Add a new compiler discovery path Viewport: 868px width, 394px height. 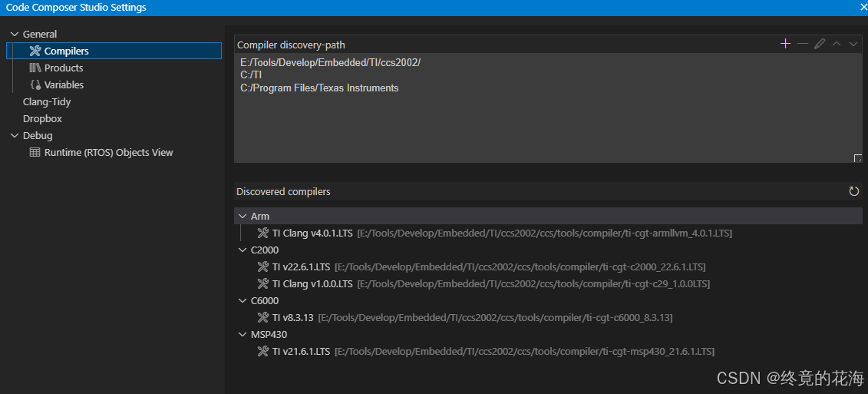(x=785, y=44)
